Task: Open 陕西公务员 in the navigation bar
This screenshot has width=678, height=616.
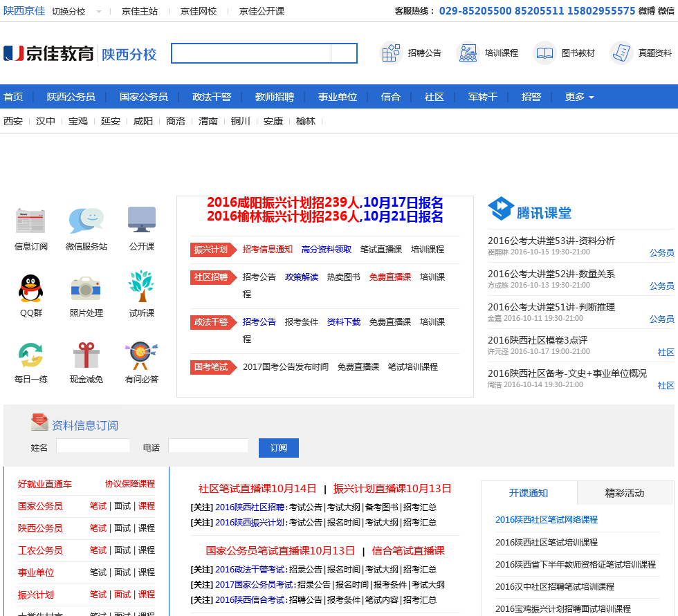Action: point(71,97)
